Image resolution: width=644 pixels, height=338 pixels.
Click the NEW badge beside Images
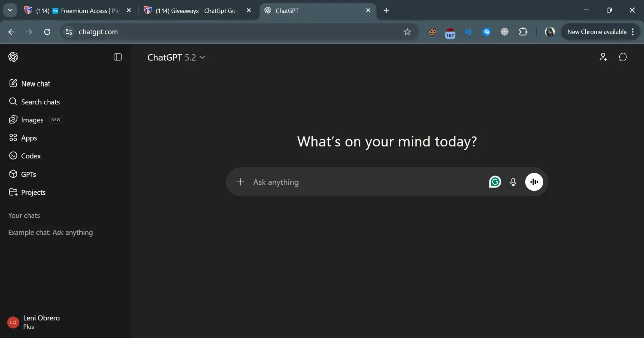tap(56, 120)
